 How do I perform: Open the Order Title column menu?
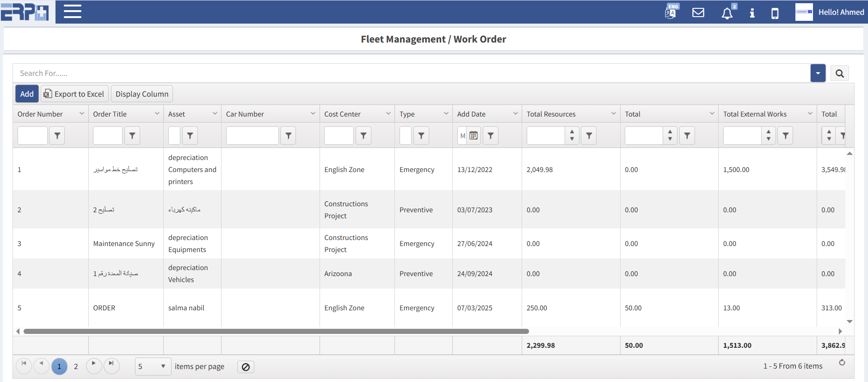(157, 114)
